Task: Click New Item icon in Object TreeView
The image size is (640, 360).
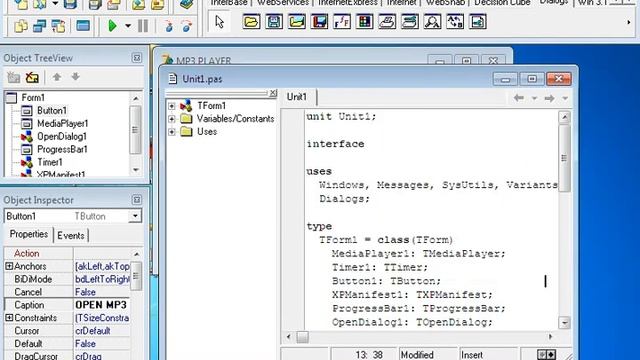Action: pyautogui.click(x=13, y=77)
